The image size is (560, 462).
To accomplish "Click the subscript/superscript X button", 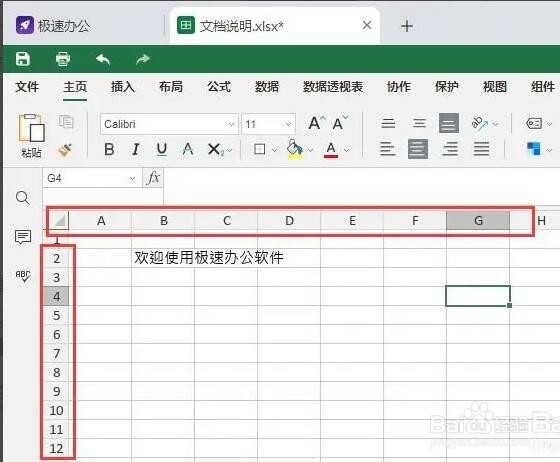I will (215, 149).
